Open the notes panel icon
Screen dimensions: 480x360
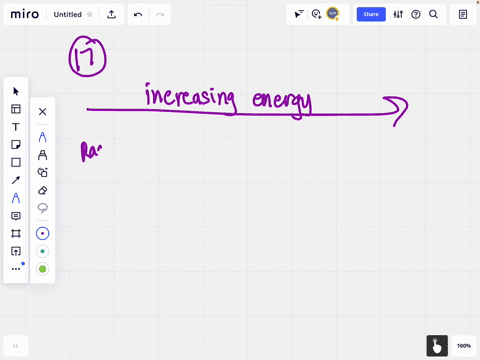coord(463,14)
